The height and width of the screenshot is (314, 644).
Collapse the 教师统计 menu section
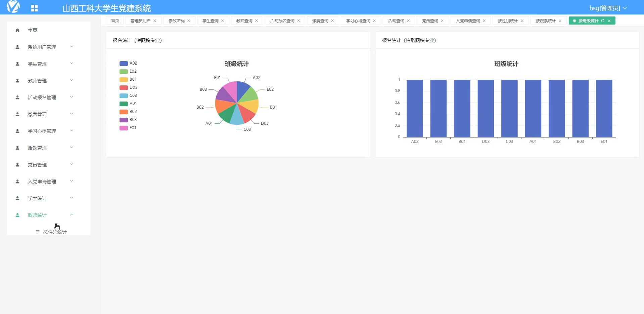pos(71,215)
